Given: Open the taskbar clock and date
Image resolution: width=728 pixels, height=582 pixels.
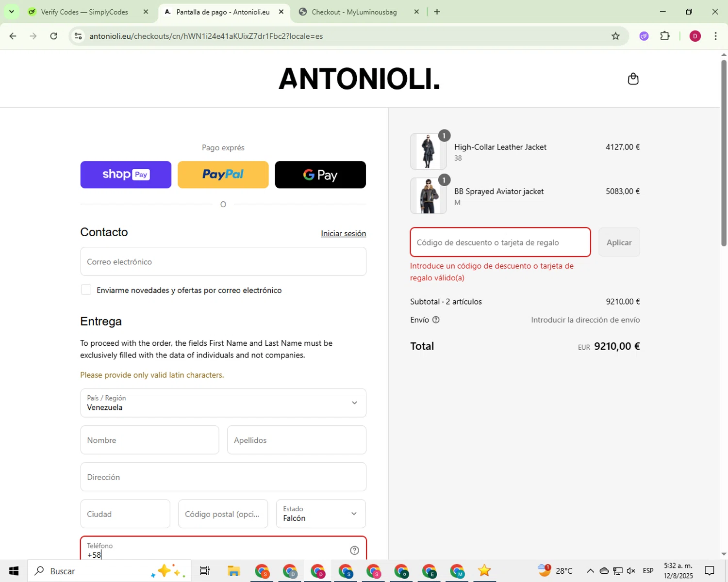Looking at the screenshot, I should click(678, 571).
